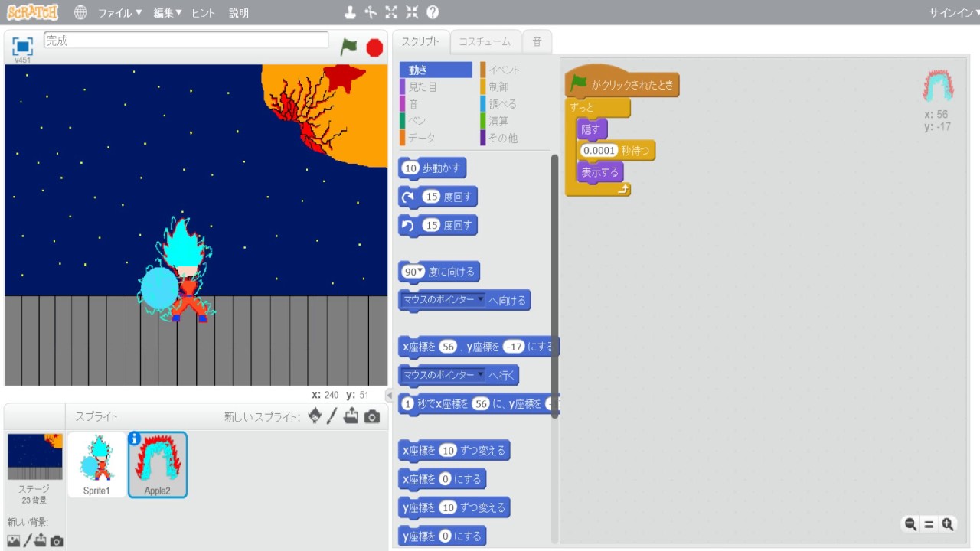Viewport: 980px width, 551px height.
Task: Select the イベント block category
Action: pyautogui.click(x=515, y=70)
